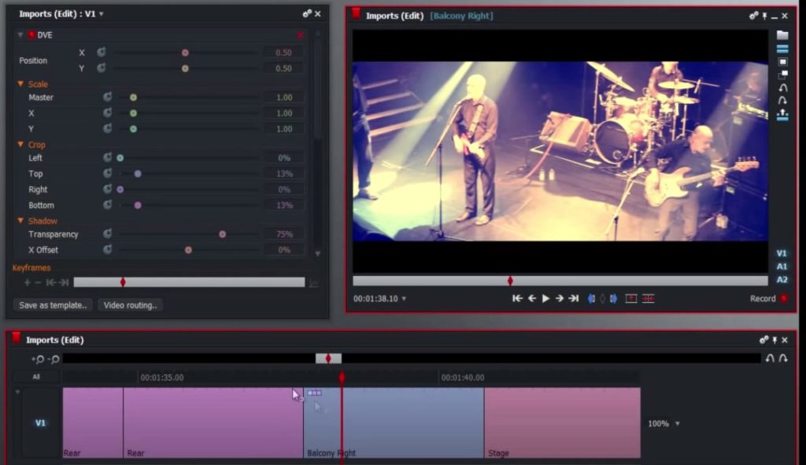806x465 pixels.
Task: Collapse the DVE effect section
Action: 20,35
